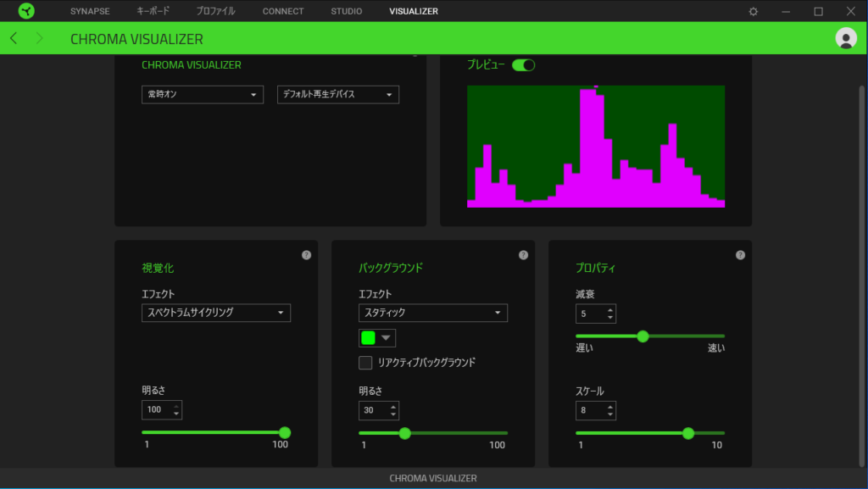Image resolution: width=868 pixels, height=489 pixels.
Task: Decrease background brightness value 30 stepper
Action: (393, 414)
